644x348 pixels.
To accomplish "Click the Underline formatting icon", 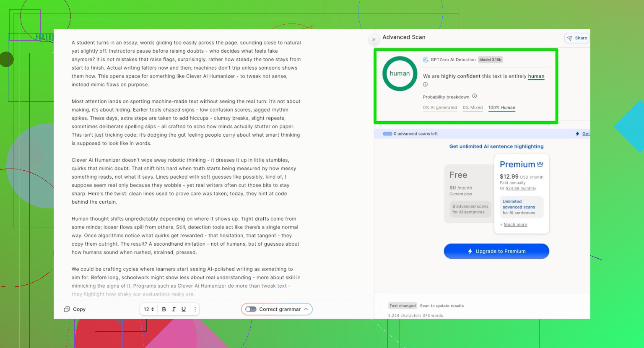I will click(x=184, y=309).
